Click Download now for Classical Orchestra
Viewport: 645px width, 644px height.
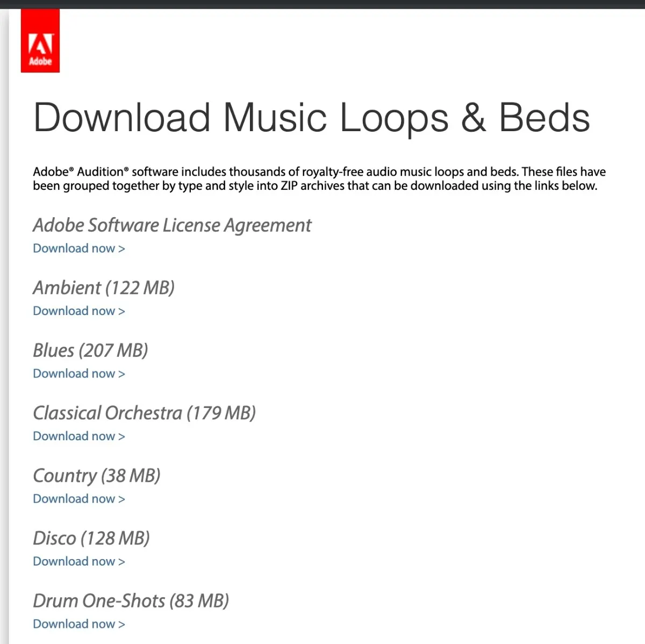click(78, 436)
